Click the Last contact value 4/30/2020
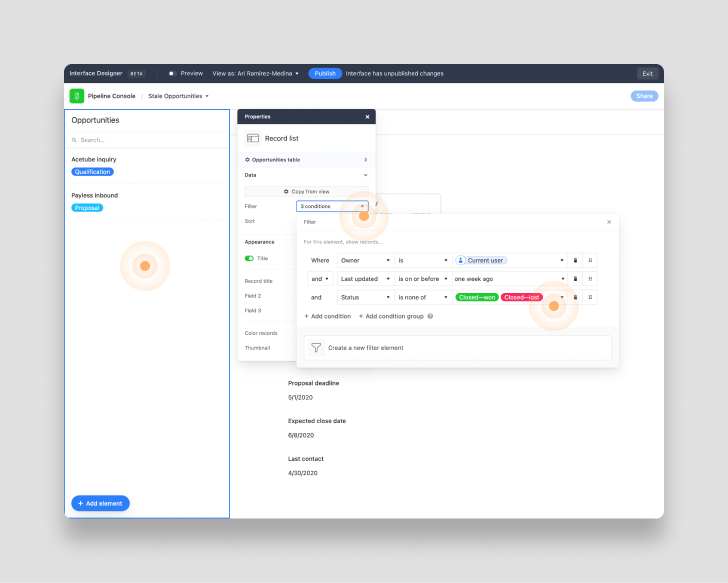Screen dimensions: 728x583 (303, 473)
